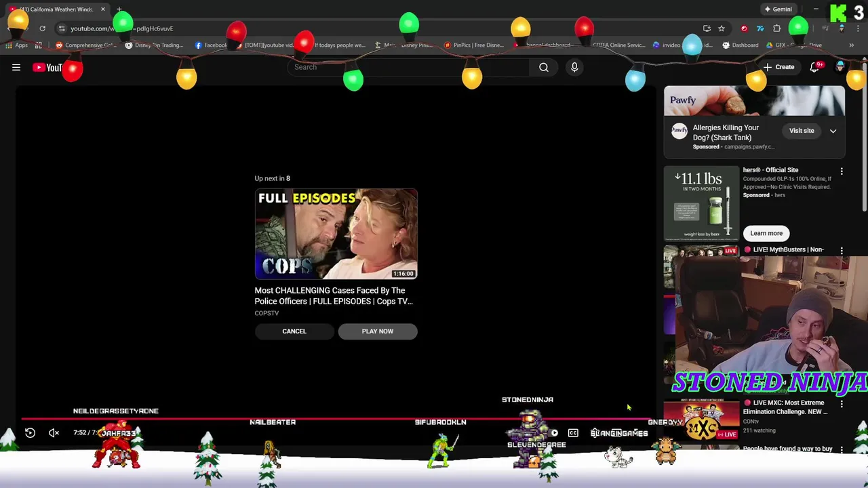This screenshot has width=868, height=488.
Task: Start voice search with the microphone
Action: pos(574,67)
